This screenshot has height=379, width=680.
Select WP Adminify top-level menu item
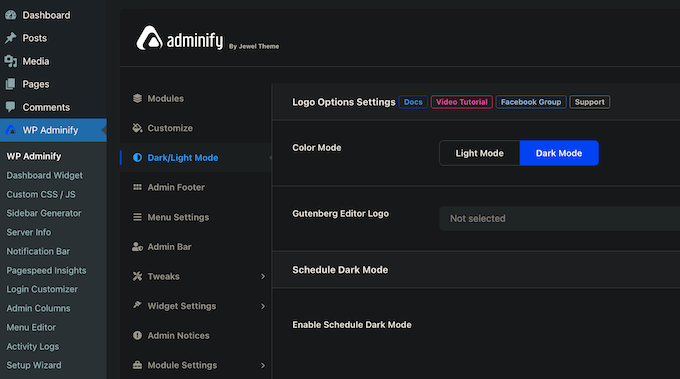point(53,130)
